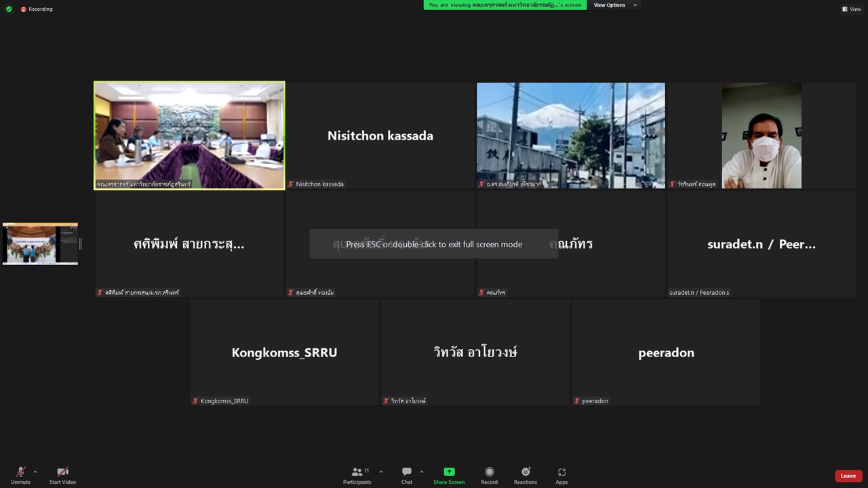The height and width of the screenshot is (488, 868).
Task: Toggle meeting recording with Record
Action: [x=489, y=475]
